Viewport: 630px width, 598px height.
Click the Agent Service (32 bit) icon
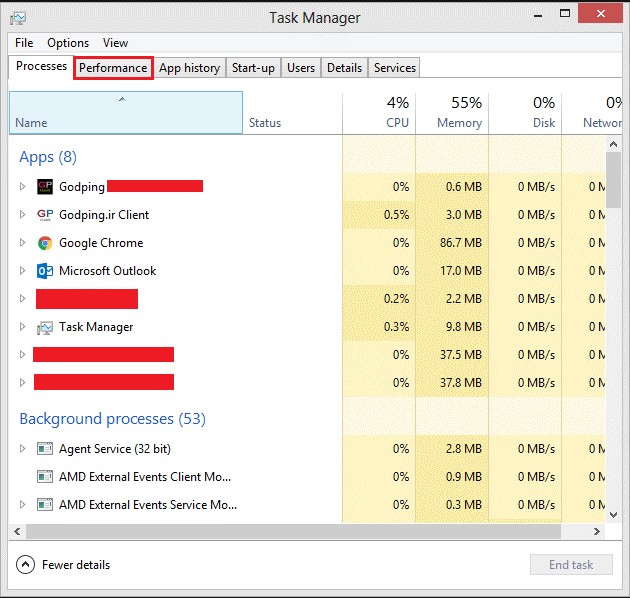[x=45, y=449]
